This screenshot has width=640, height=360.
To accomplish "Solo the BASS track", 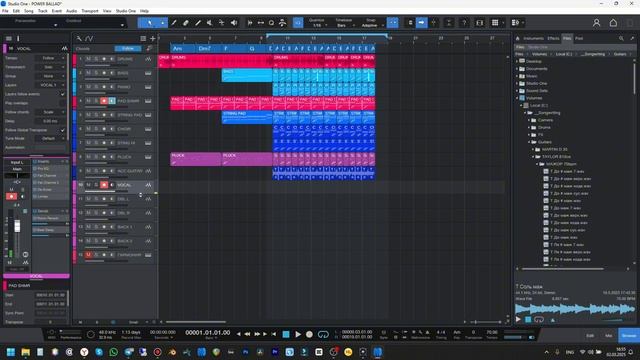I will [96, 73].
